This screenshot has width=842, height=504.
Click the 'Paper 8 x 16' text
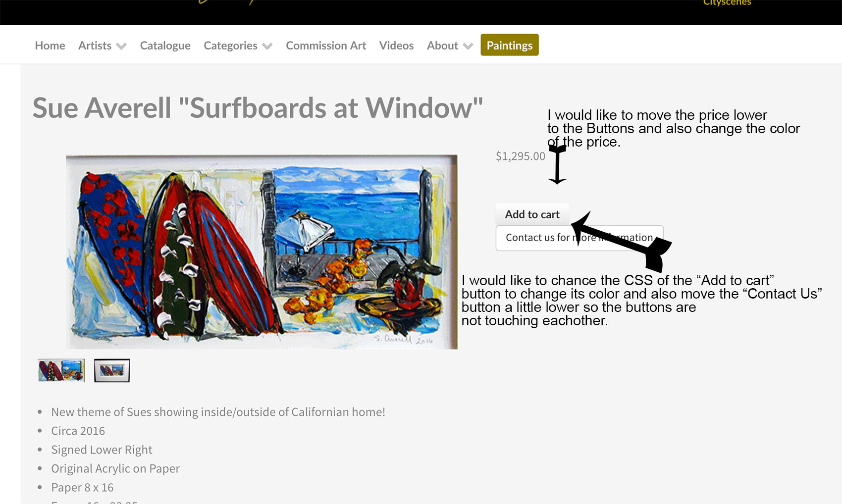click(82, 488)
